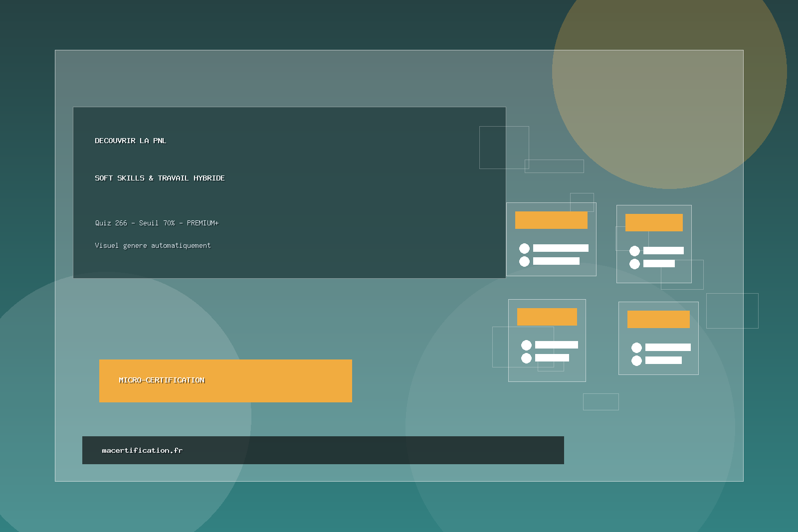
Task: Choose first radio circle in lower-left quiz card
Action: 526,345
